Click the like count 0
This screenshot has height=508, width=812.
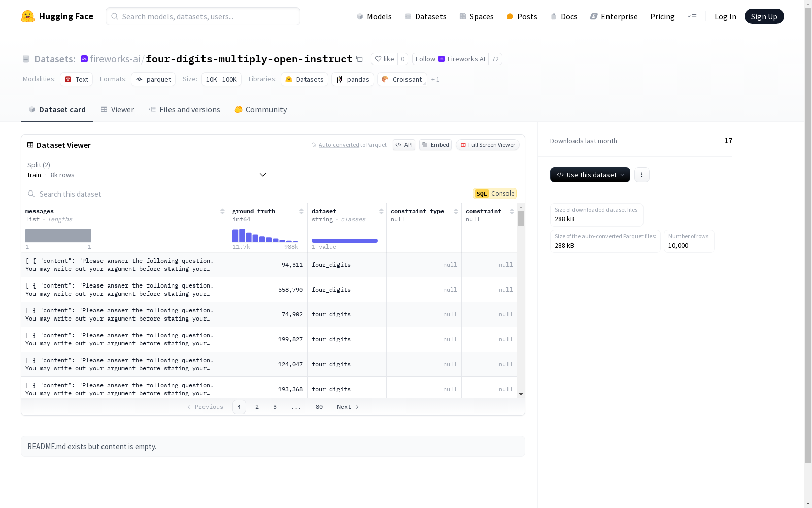coord(403,59)
